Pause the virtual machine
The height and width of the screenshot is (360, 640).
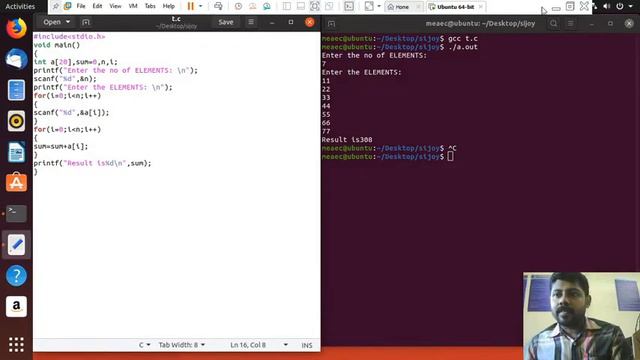[191, 6]
